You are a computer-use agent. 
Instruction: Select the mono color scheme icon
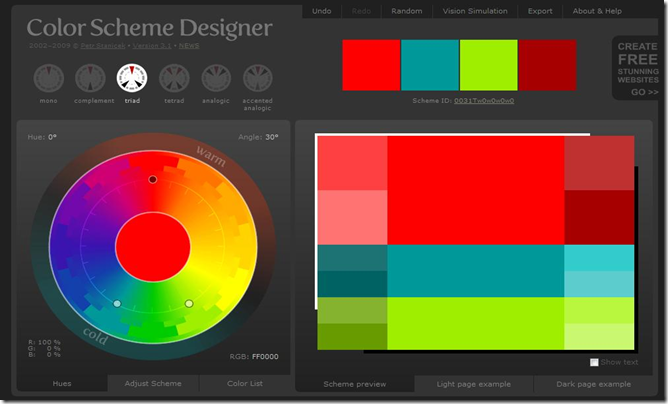point(49,78)
